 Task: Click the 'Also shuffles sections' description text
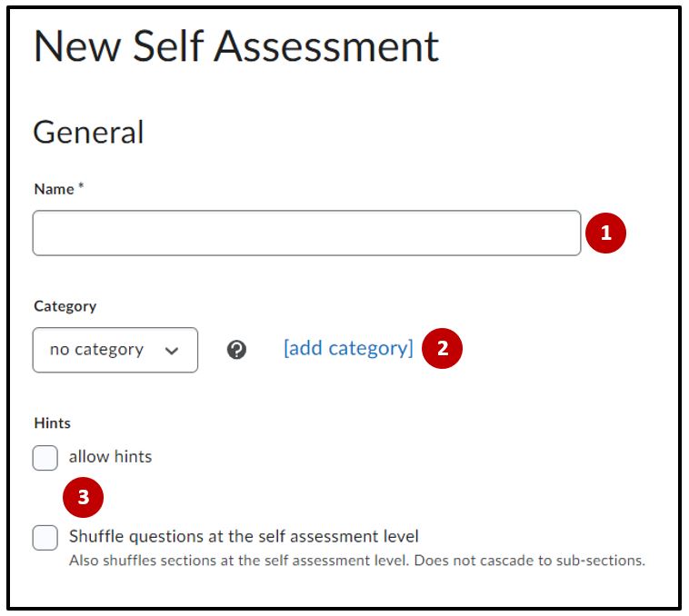pyautogui.click(x=356, y=561)
